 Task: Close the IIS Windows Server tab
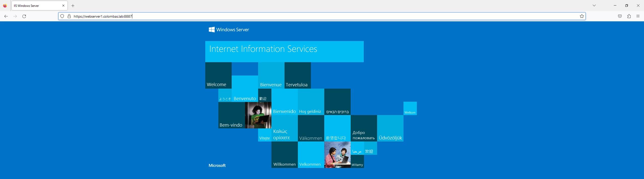click(x=63, y=6)
